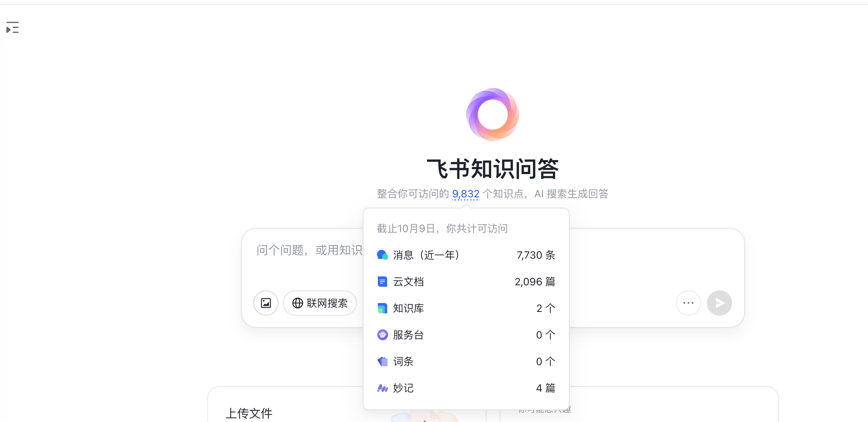This screenshot has width=868, height=422.
Task: Click the 服务台 helpdesk icon
Action: (x=382, y=335)
